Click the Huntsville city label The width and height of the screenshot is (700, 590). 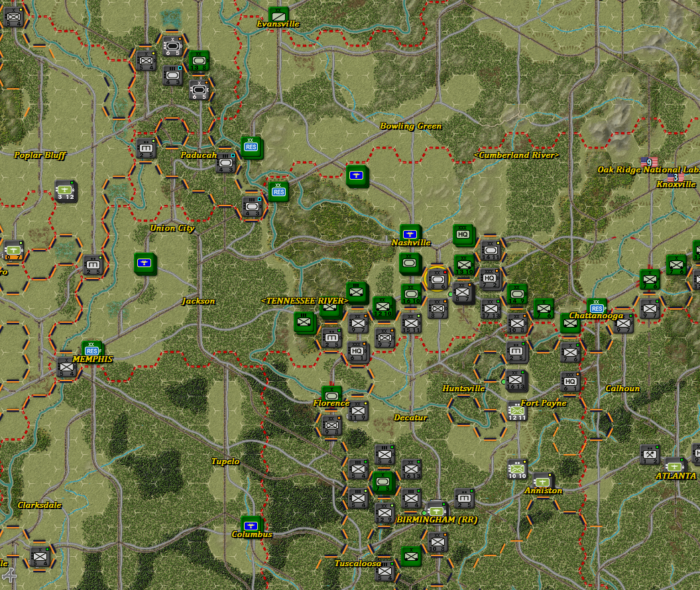pos(463,388)
